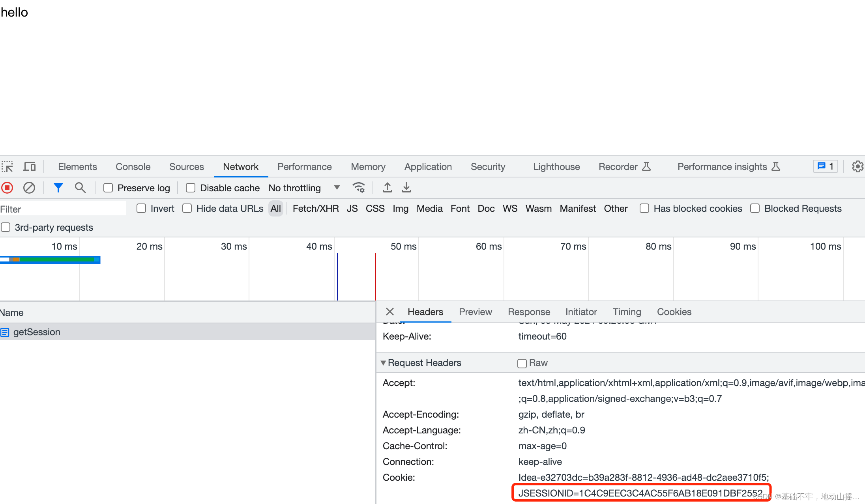The width and height of the screenshot is (865, 504).
Task: Filter requests by Fetch/XHR type
Action: tap(315, 209)
